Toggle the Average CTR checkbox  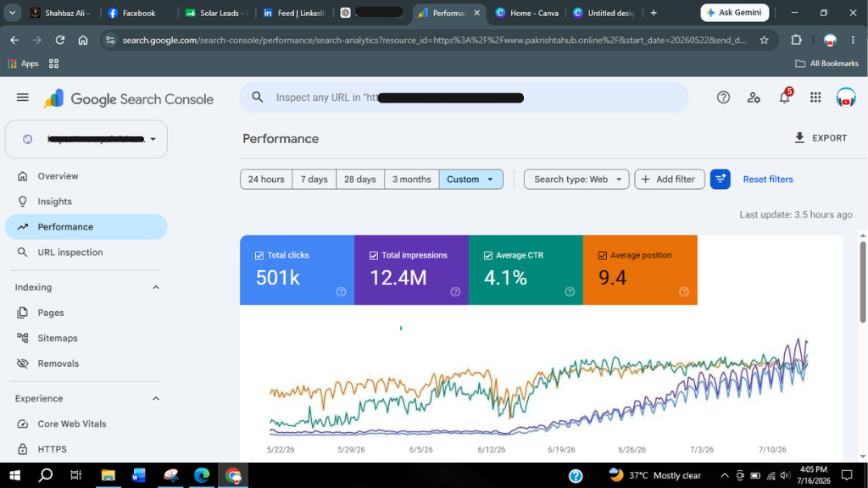(x=488, y=256)
